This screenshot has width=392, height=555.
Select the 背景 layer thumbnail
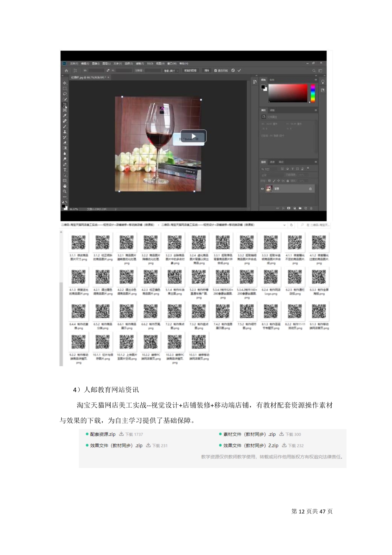click(x=269, y=189)
